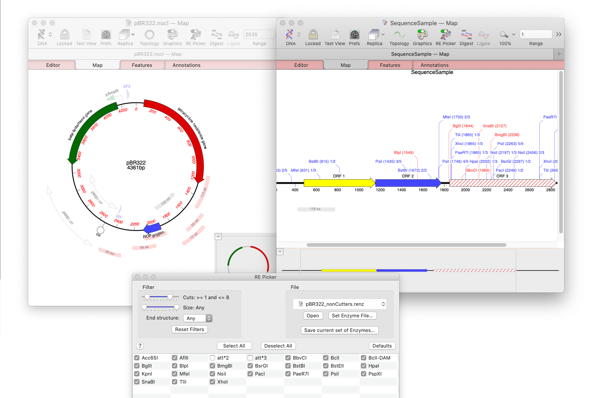600x398 pixels.
Task: Click the Size filter slider
Action: [160, 307]
